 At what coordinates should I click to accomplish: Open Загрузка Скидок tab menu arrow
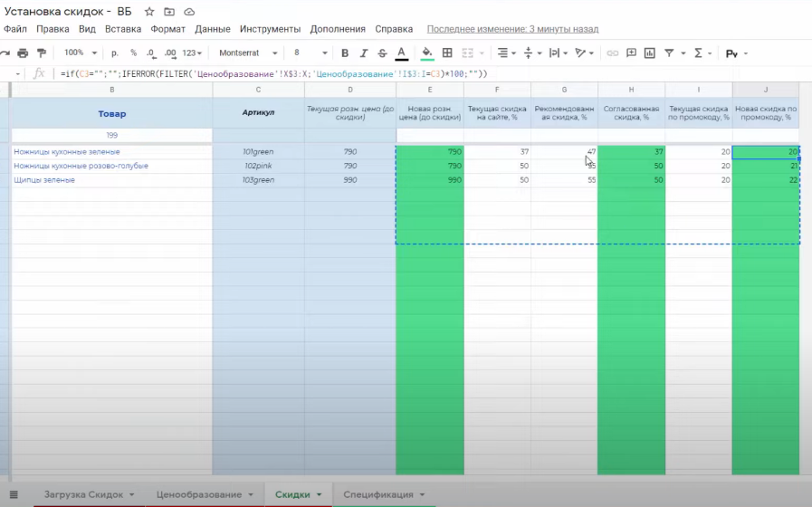tap(131, 494)
